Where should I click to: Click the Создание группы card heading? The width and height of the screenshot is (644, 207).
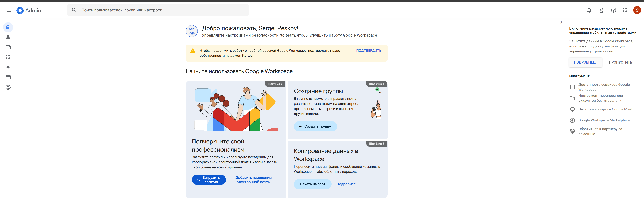pyautogui.click(x=318, y=91)
